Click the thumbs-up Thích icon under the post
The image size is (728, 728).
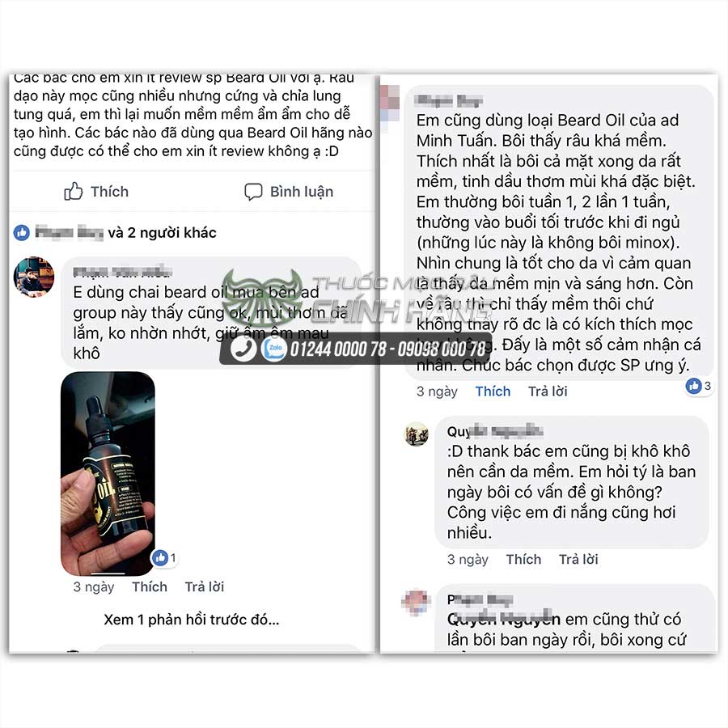point(74,191)
